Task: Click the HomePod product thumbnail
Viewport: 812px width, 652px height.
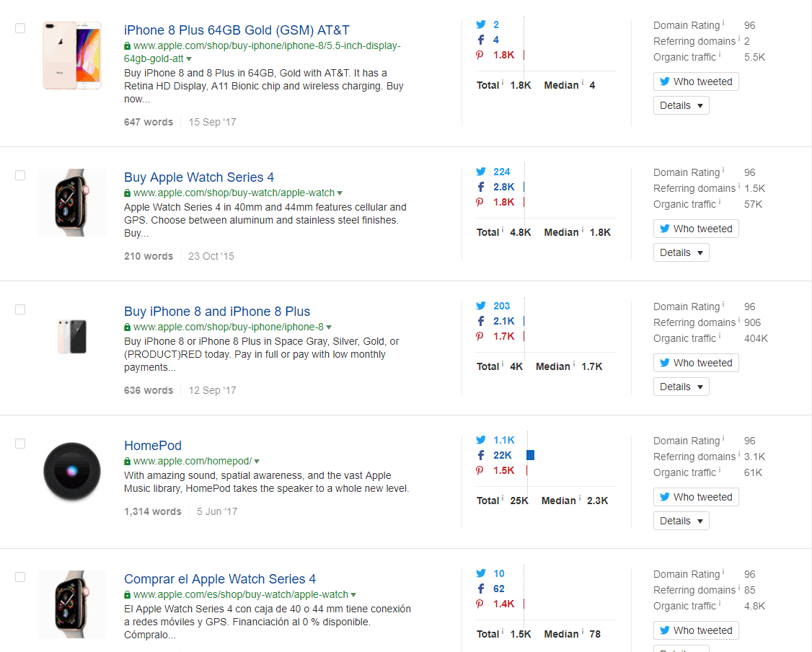Action: click(x=72, y=472)
